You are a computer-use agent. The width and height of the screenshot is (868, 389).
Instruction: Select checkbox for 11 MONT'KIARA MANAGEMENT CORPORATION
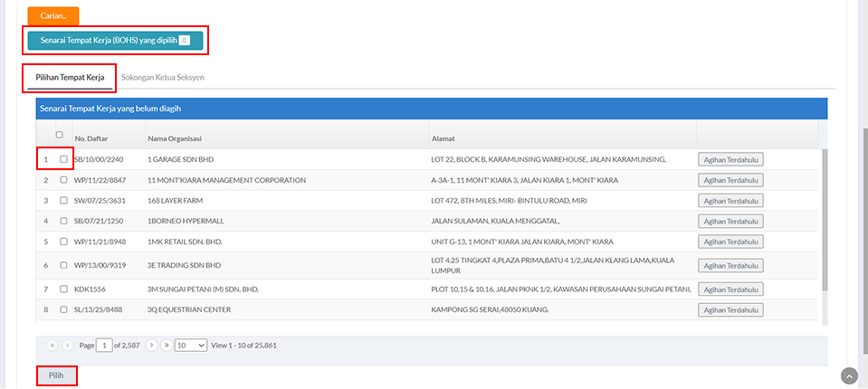(x=63, y=180)
